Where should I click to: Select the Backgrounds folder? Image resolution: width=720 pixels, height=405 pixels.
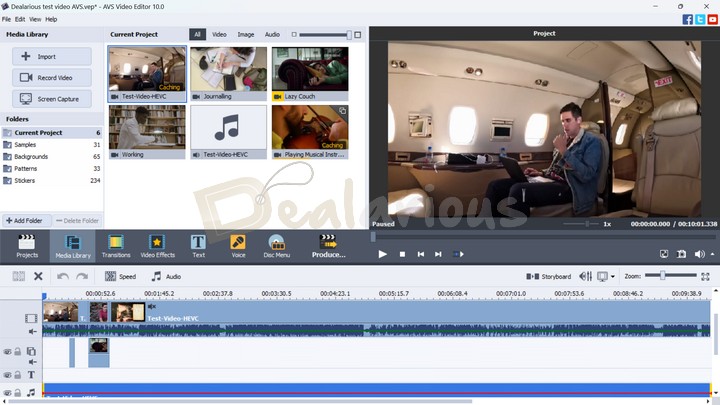(51, 157)
